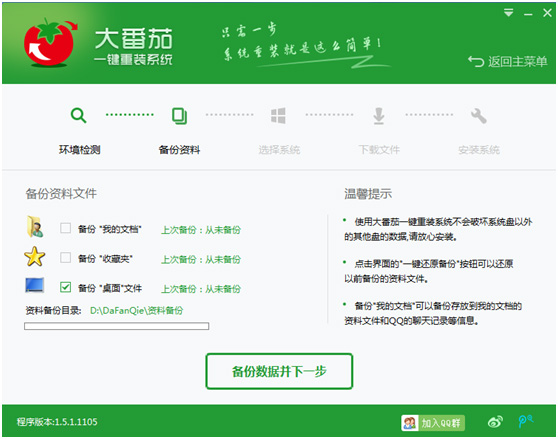The height and width of the screenshot is (439, 558).
Task: Click 上次备份 status in 收藏夹 row
Action: coord(201,259)
